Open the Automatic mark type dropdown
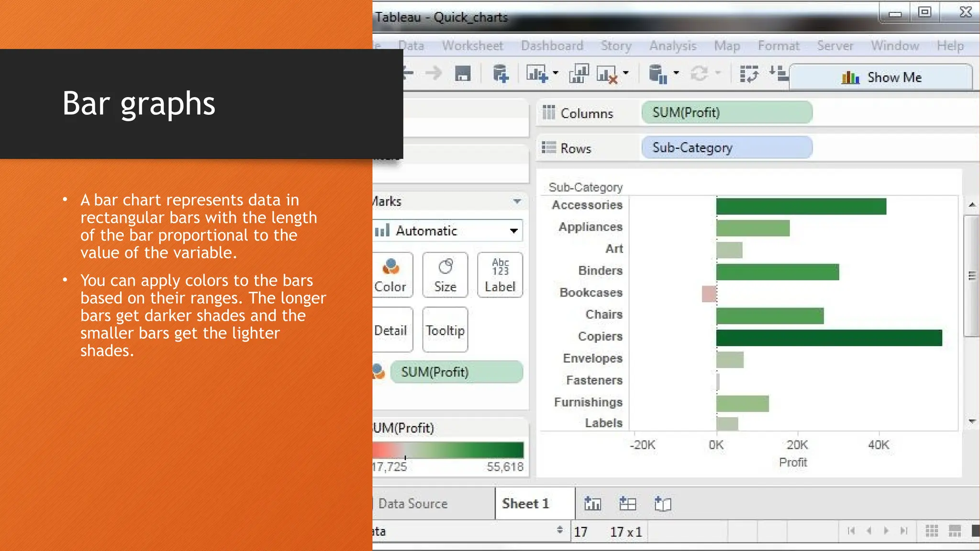 tap(513, 231)
